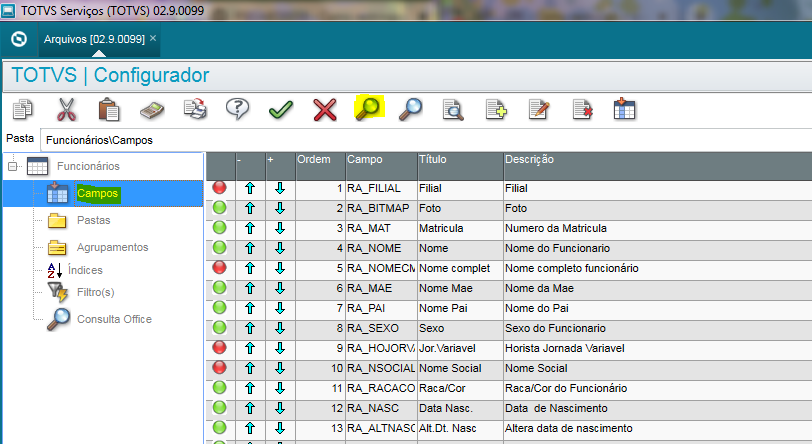Close the Arquivos tab
Screen dimensions: 812x444
[x=153, y=38]
